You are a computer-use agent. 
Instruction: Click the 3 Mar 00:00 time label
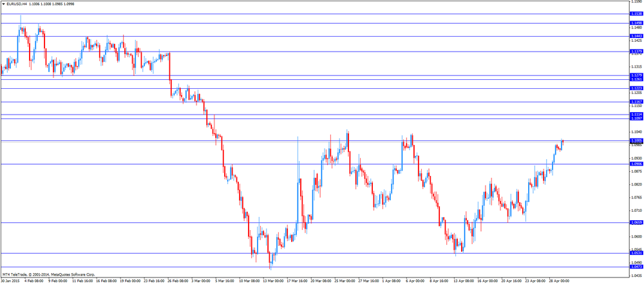[x=200, y=281]
